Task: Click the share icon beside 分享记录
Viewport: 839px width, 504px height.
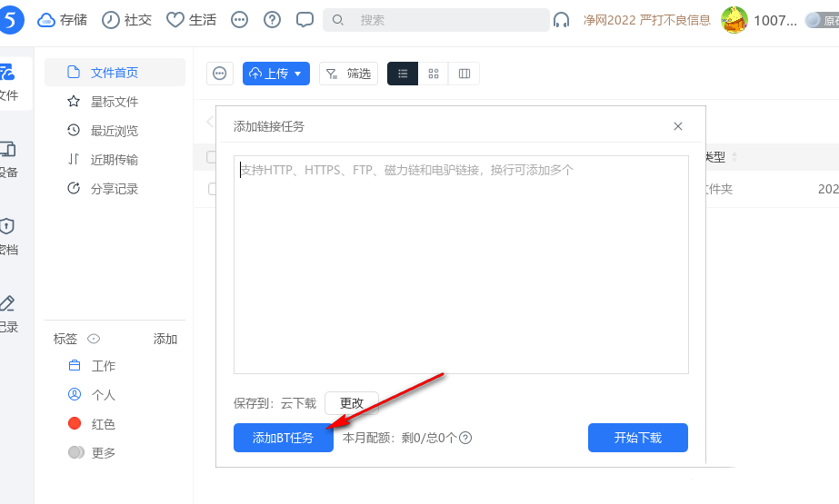Action: [x=74, y=188]
